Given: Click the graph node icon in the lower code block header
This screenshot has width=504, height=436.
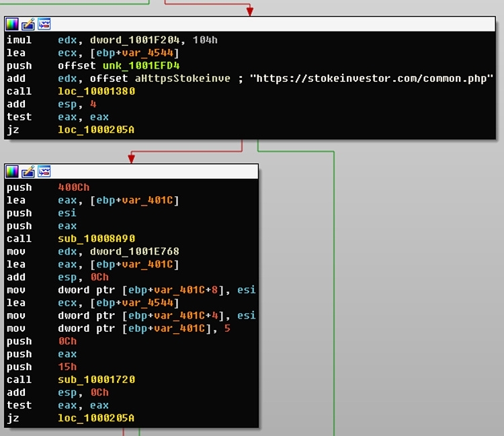Looking at the screenshot, I should point(44,171).
